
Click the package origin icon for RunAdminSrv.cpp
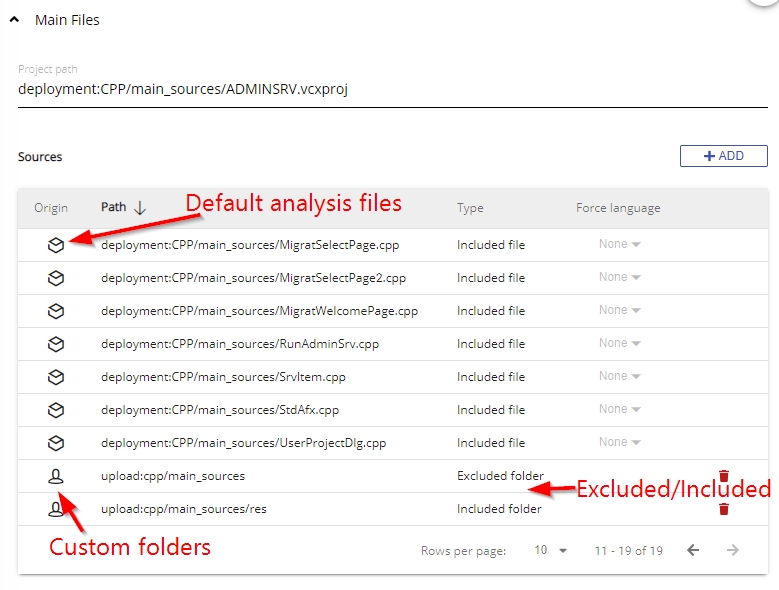[56, 344]
